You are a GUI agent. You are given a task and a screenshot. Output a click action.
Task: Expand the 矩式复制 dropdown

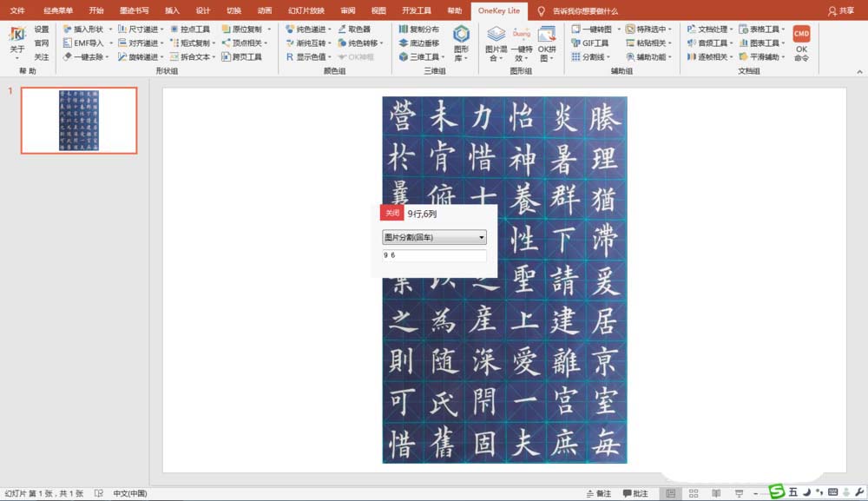tap(214, 43)
